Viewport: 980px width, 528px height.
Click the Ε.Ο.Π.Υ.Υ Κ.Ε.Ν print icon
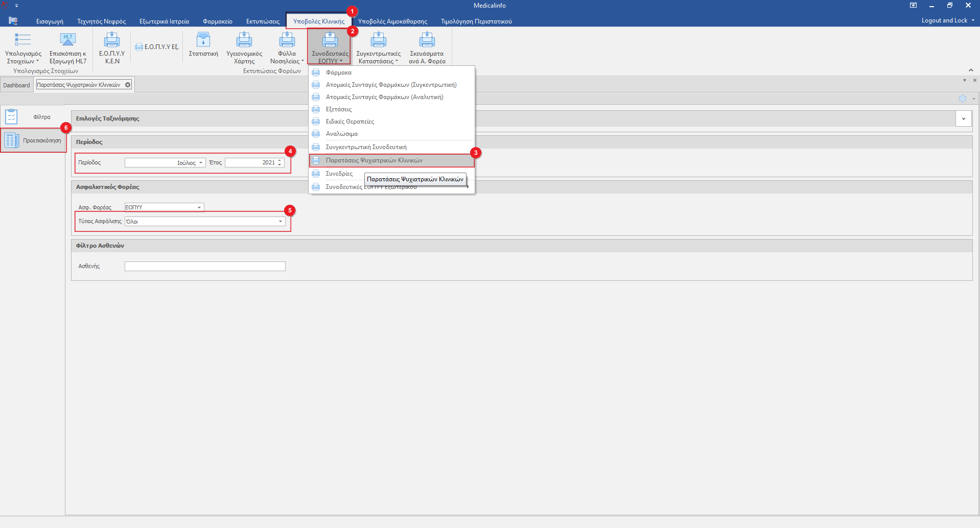(x=111, y=41)
